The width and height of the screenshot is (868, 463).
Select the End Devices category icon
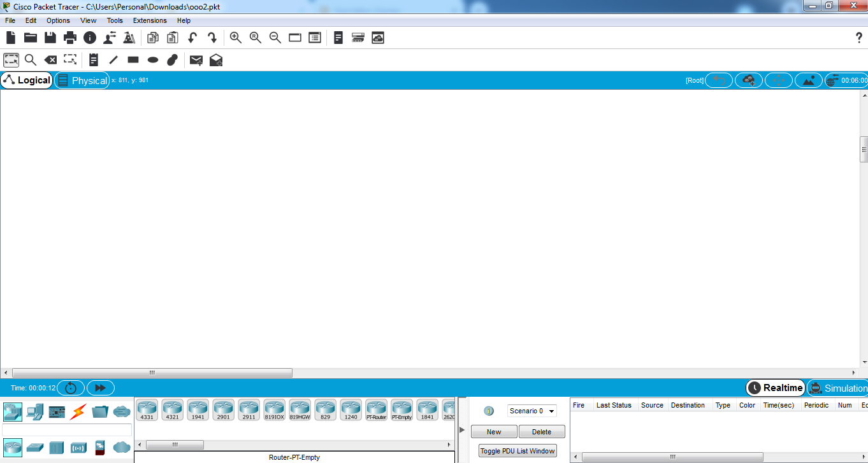(34, 412)
